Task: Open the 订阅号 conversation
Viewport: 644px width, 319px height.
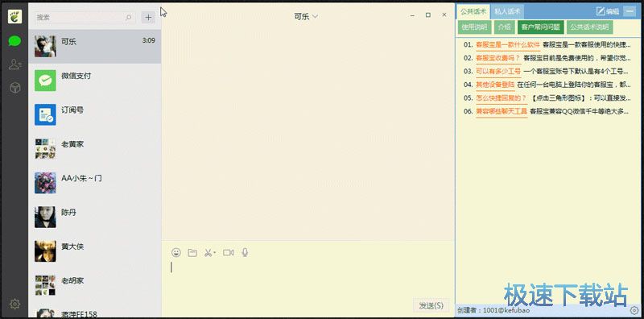Action: [x=94, y=114]
